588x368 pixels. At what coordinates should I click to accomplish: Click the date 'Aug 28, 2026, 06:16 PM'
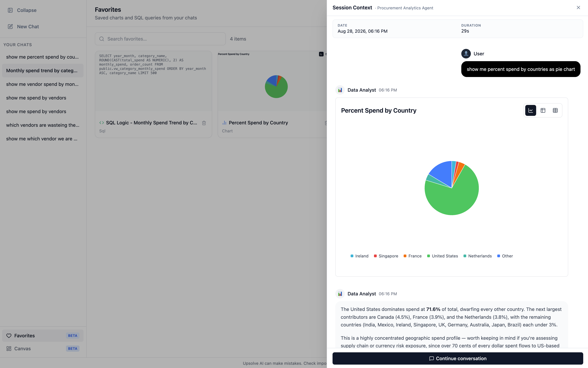(x=362, y=31)
